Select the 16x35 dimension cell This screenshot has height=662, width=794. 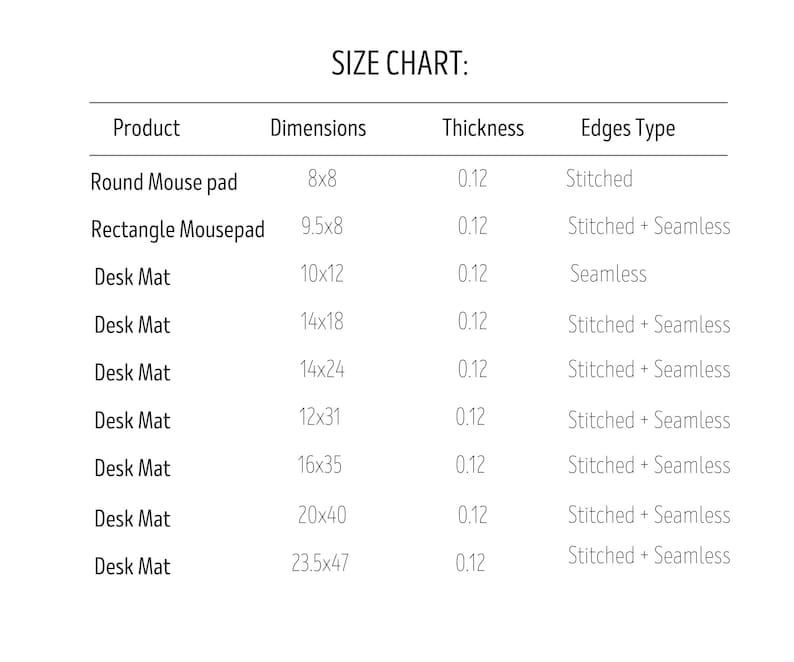click(x=320, y=464)
